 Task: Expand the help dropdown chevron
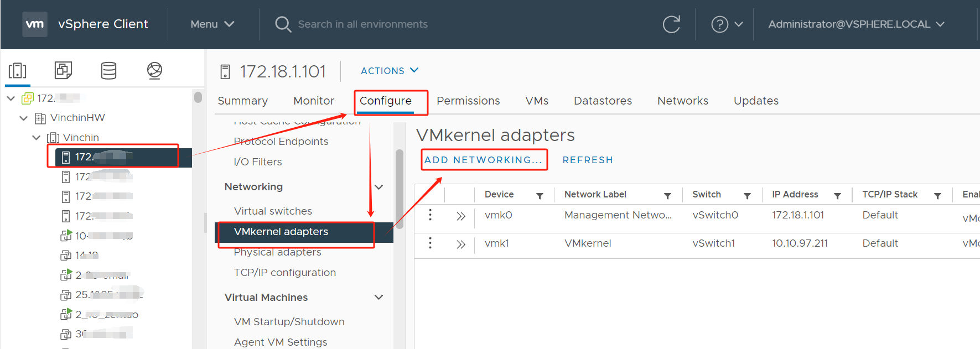coord(739,24)
